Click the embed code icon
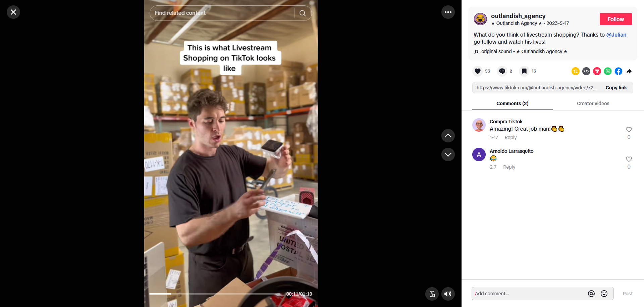 (x=586, y=71)
